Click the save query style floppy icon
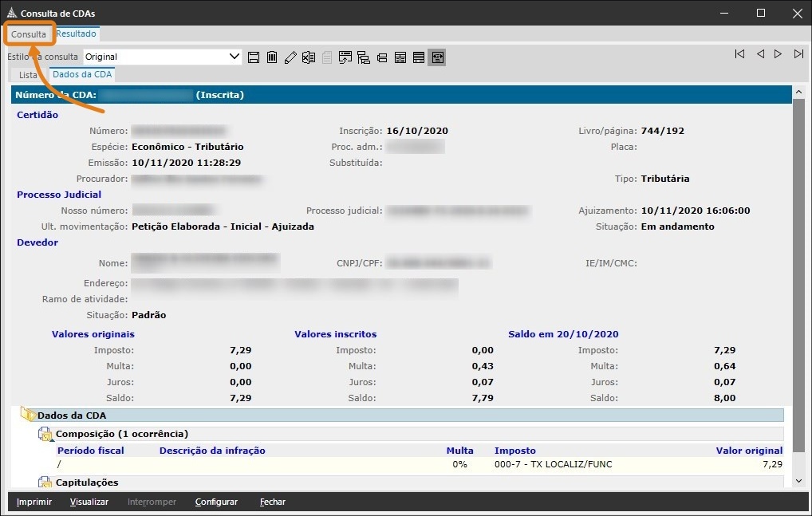The image size is (812, 516). (x=254, y=57)
